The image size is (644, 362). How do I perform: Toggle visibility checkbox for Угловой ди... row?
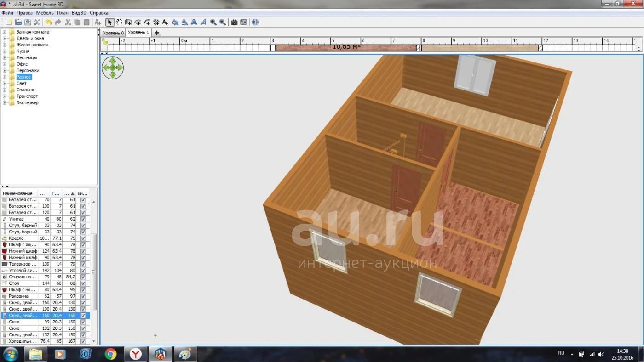click(x=83, y=271)
